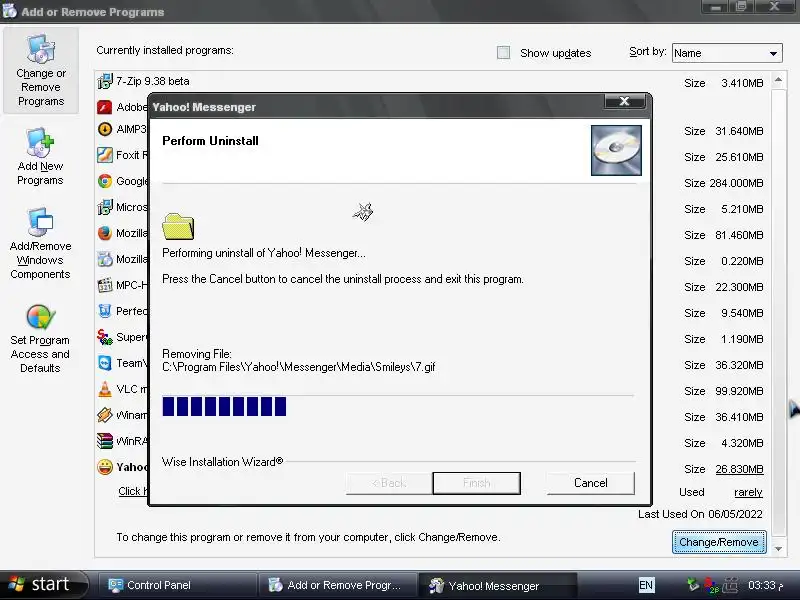Select the Mozilla Firefox icon
Viewport: 800px width, 600px height.
[105, 233]
